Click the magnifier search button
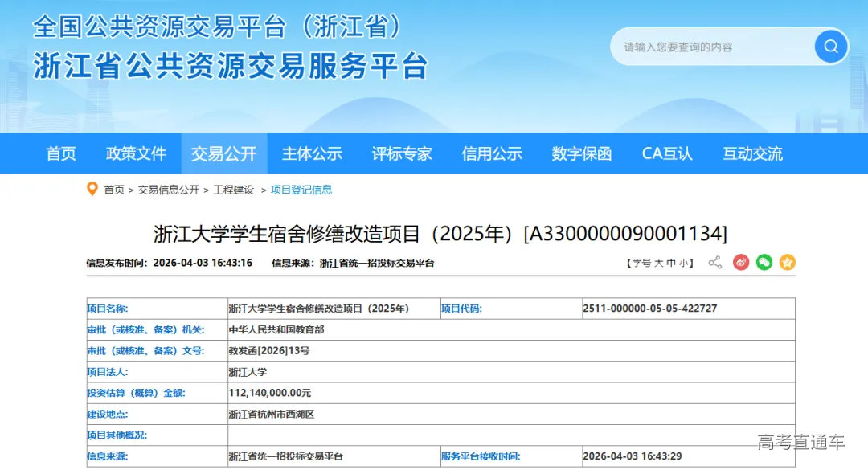868x474 pixels. pyautogui.click(x=830, y=47)
